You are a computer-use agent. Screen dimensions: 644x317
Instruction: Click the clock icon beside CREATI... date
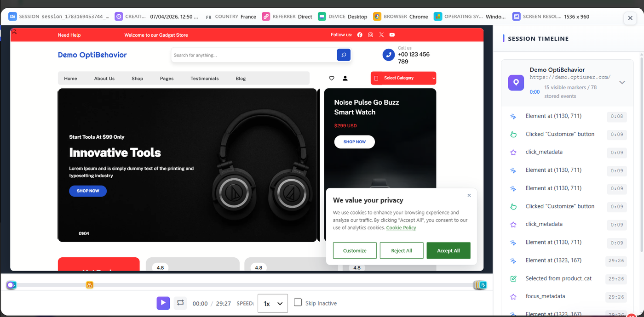tap(119, 17)
